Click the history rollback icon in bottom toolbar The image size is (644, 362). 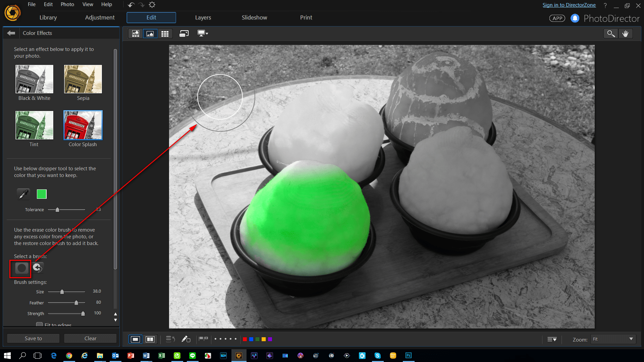tap(170, 339)
